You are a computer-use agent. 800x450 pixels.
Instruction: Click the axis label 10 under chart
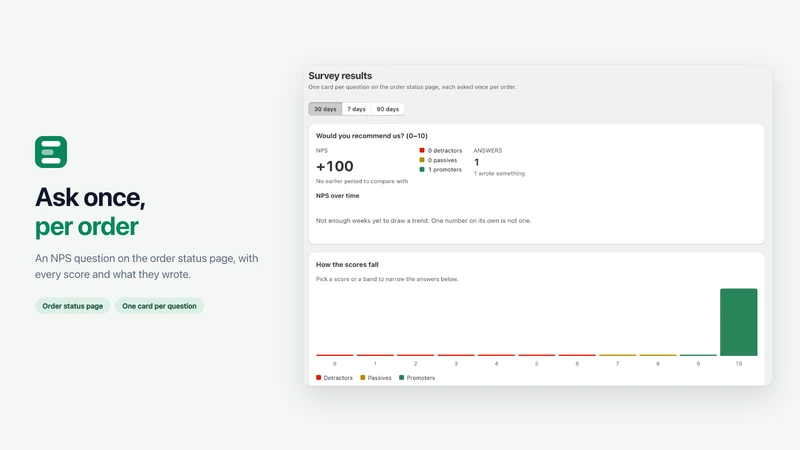pos(738,364)
